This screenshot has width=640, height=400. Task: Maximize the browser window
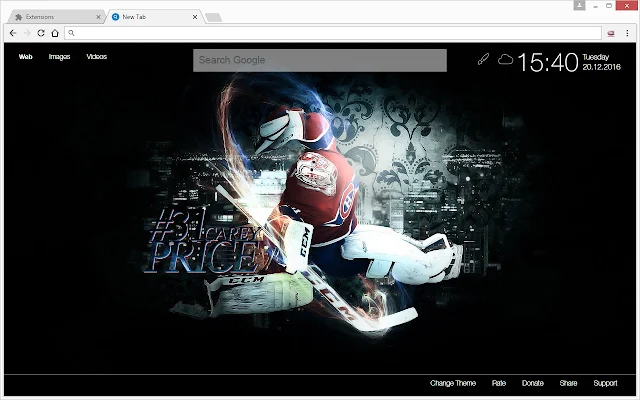tap(609, 6)
